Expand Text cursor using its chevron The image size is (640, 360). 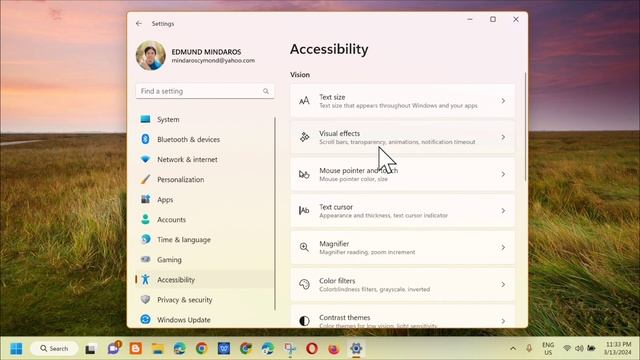click(503, 211)
